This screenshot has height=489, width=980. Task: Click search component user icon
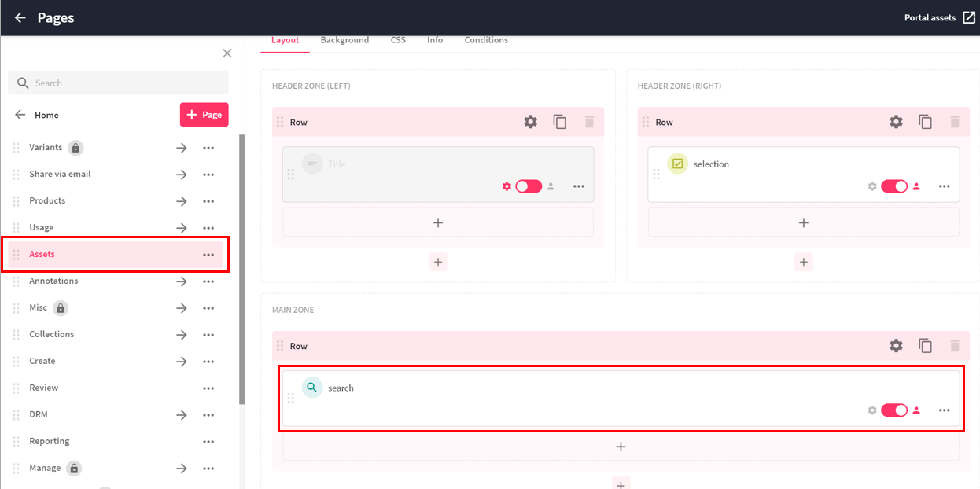click(x=916, y=410)
